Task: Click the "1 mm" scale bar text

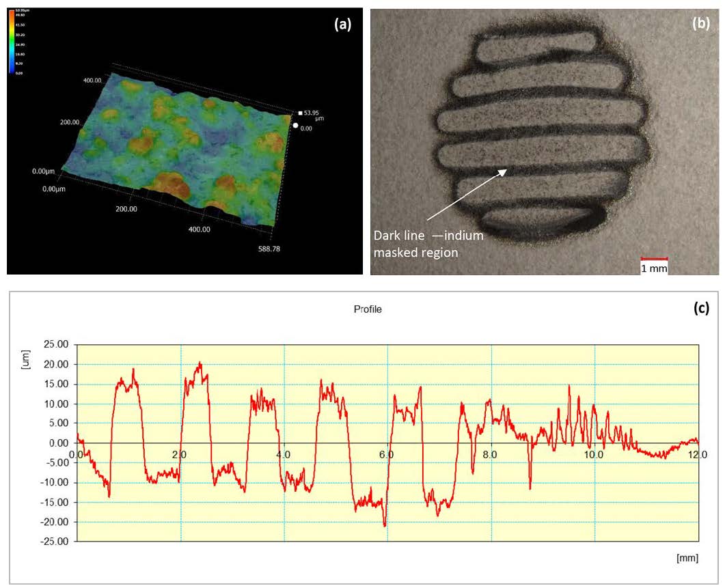Action: (654, 268)
